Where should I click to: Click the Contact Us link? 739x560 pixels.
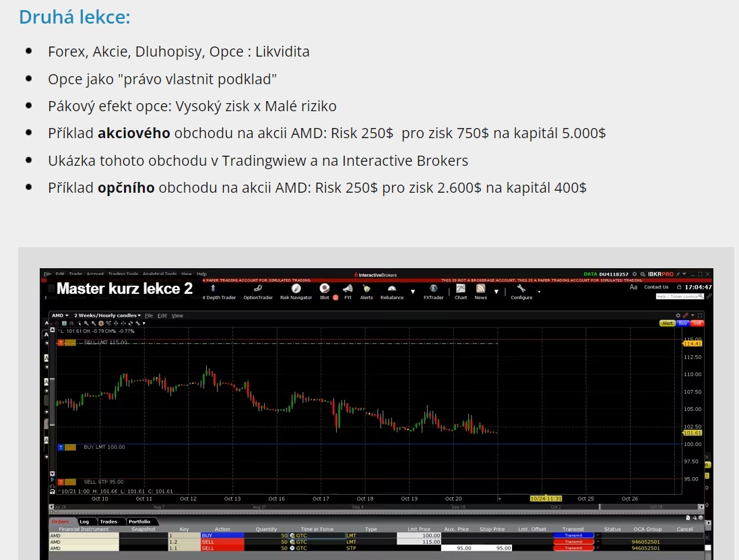point(656,287)
